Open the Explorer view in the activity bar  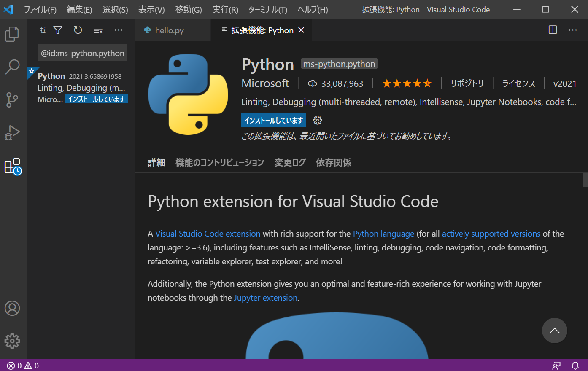coord(12,34)
